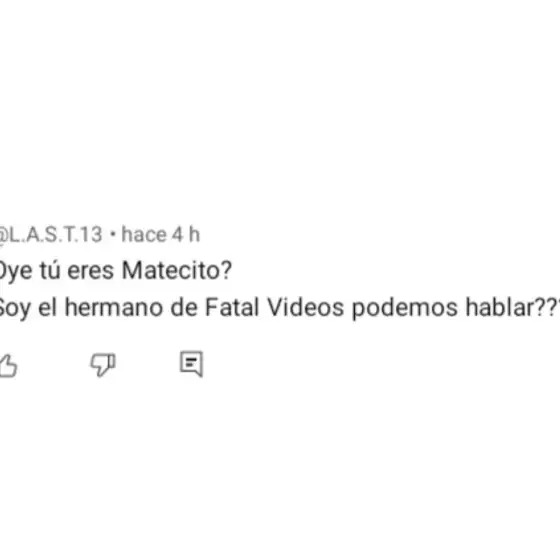Select the 'Oye tú eres Matecito?' line
The width and height of the screenshot is (560, 560).
(x=115, y=271)
